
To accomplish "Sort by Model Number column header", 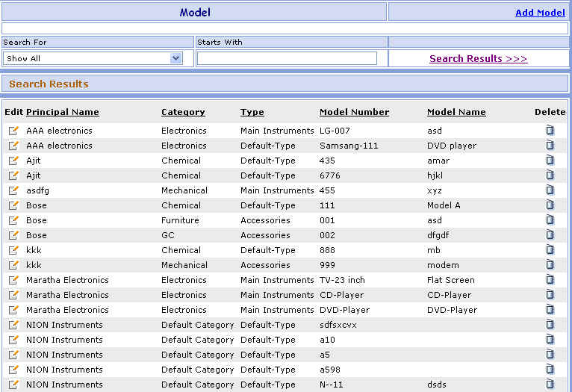I will pos(354,112).
